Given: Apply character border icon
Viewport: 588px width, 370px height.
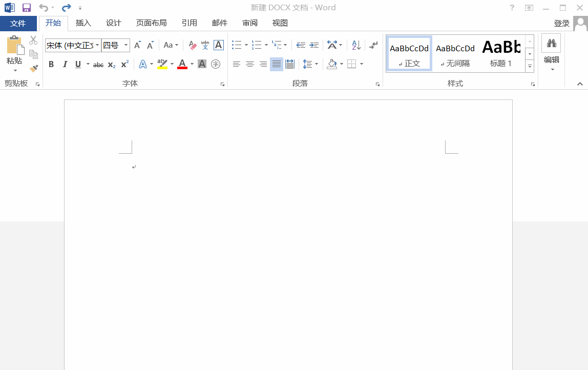Looking at the screenshot, I should [219, 45].
